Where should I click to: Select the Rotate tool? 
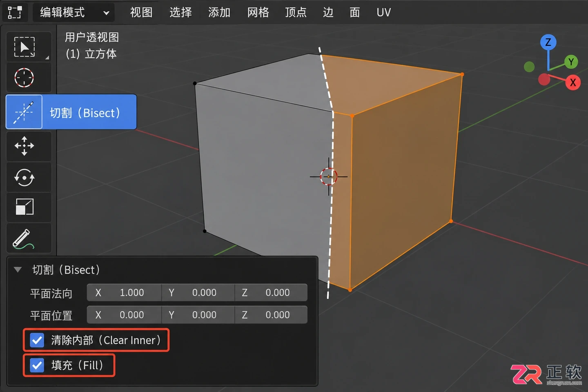pos(29,177)
